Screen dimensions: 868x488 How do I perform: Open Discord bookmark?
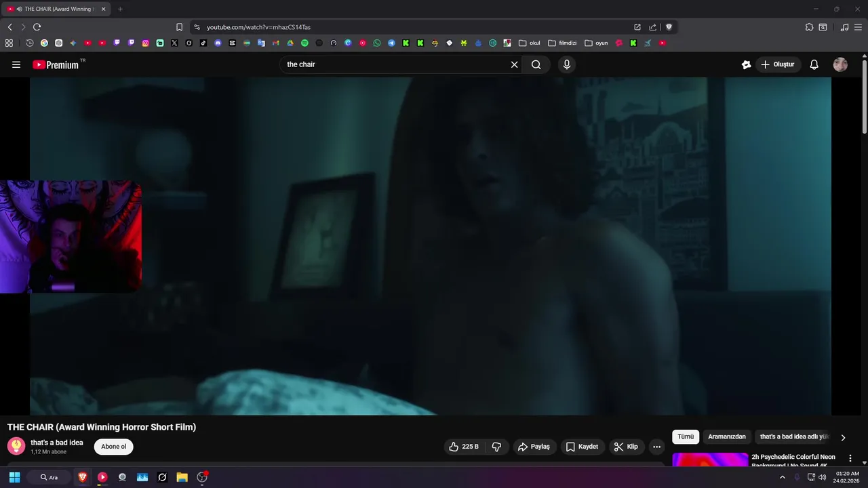218,43
